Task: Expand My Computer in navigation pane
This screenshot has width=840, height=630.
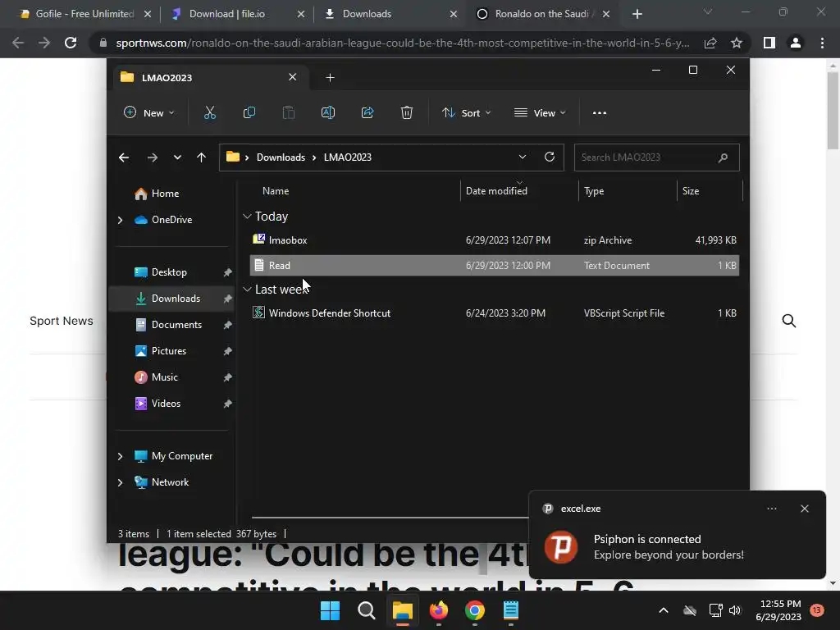Action: (x=120, y=456)
